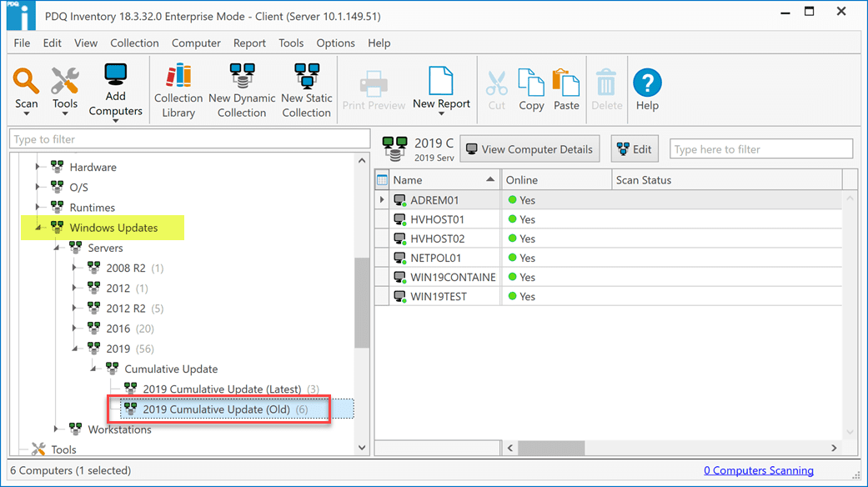This screenshot has height=487, width=868.
Task: Open Help from the toolbar
Action: point(647,90)
